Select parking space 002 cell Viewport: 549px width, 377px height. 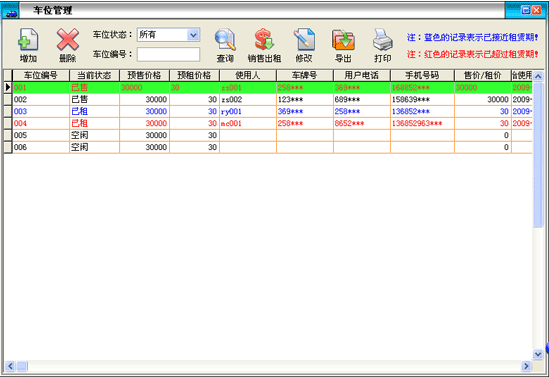coord(41,99)
